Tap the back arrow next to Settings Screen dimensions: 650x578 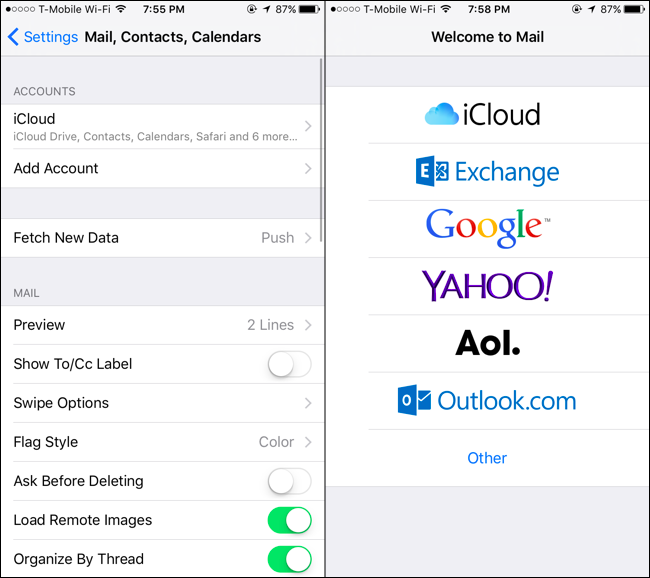13,37
